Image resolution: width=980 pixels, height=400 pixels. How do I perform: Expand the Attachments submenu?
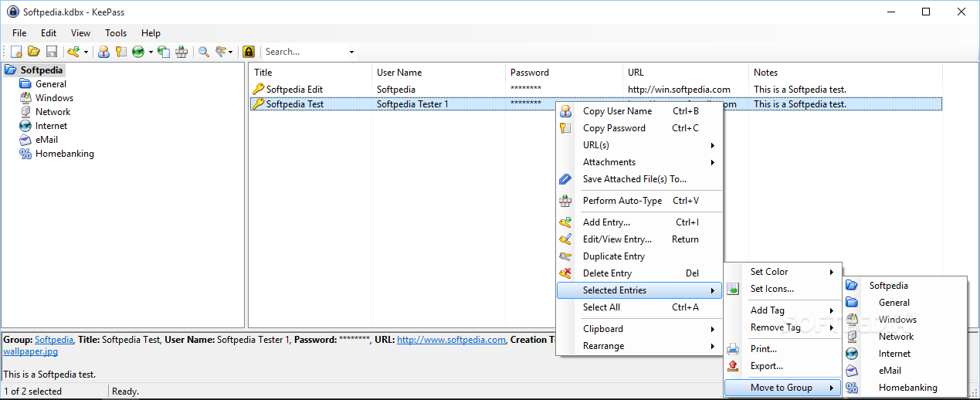[x=639, y=162]
